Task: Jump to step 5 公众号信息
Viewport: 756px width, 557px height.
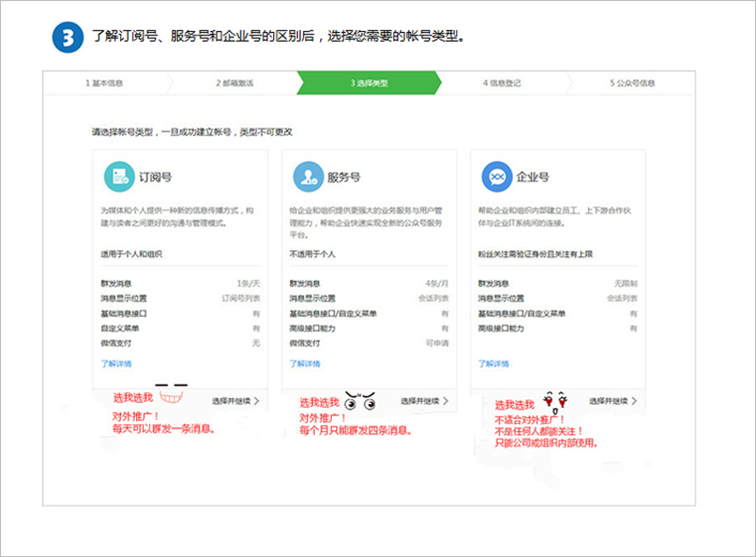Action: [631, 83]
